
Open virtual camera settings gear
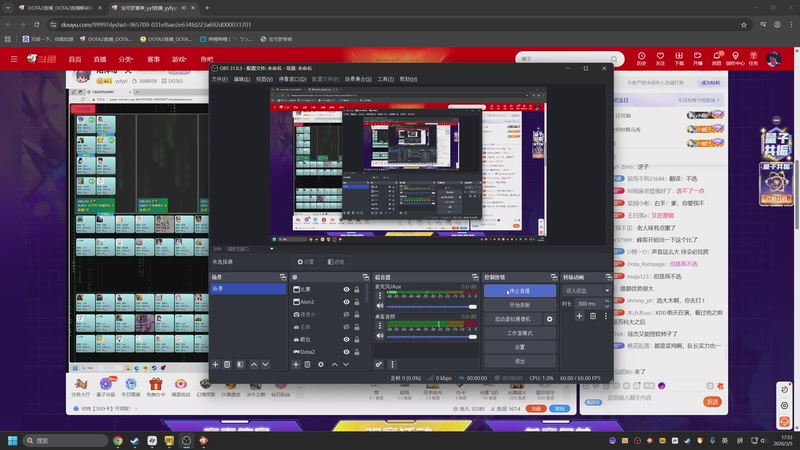click(549, 319)
